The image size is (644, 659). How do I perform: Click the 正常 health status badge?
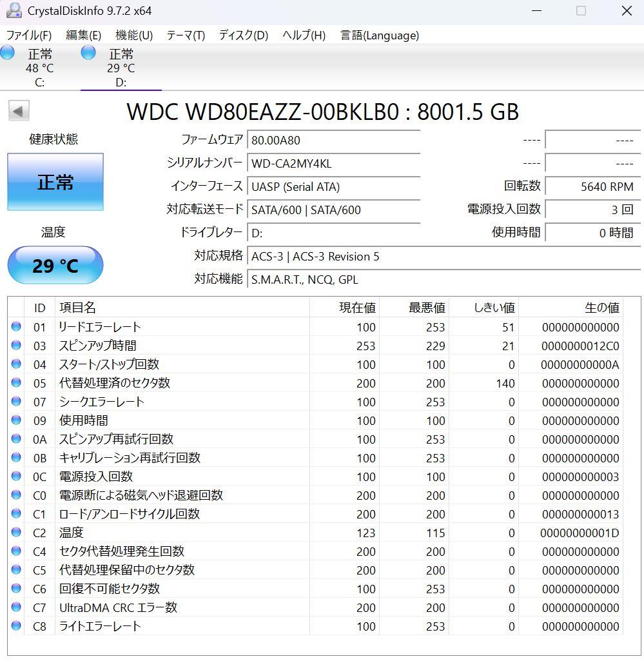[55, 182]
